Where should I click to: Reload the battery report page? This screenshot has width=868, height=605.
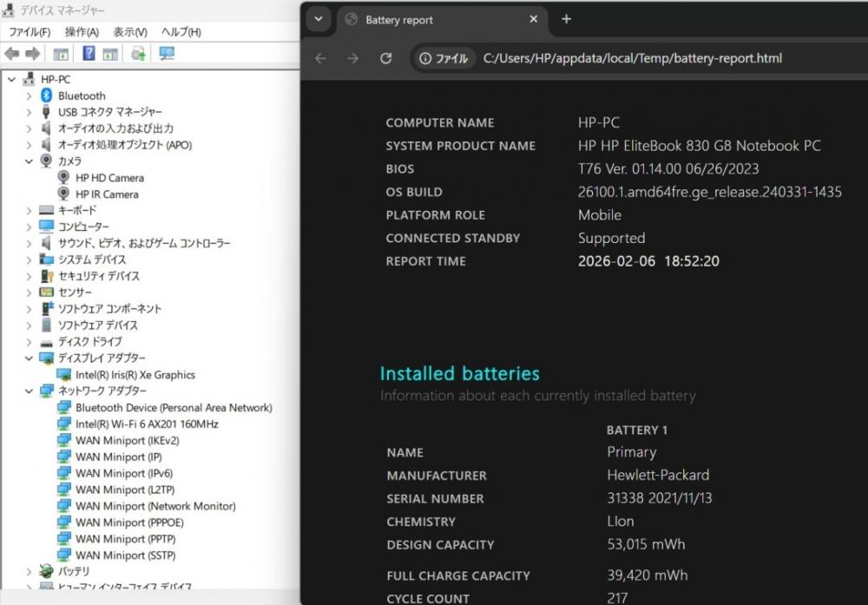pos(386,58)
